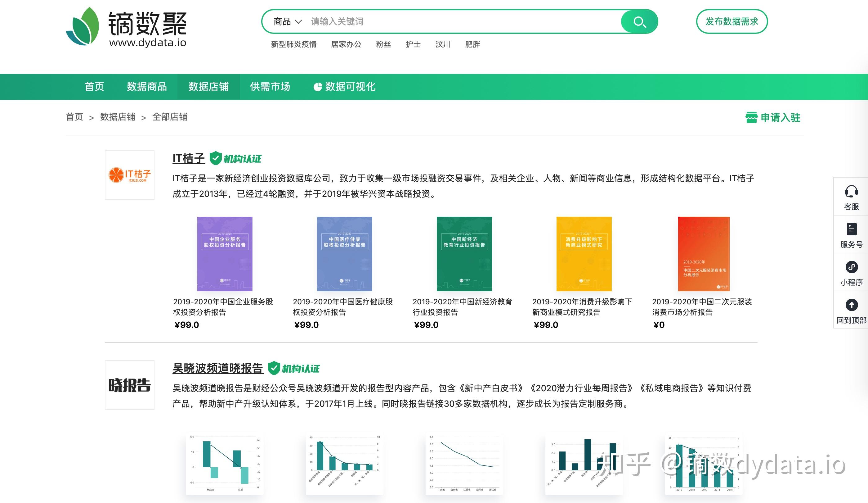Open title 2019-2020年消费升级影响下新商业模式研究报告
The width and height of the screenshot is (868, 503).
583,307
